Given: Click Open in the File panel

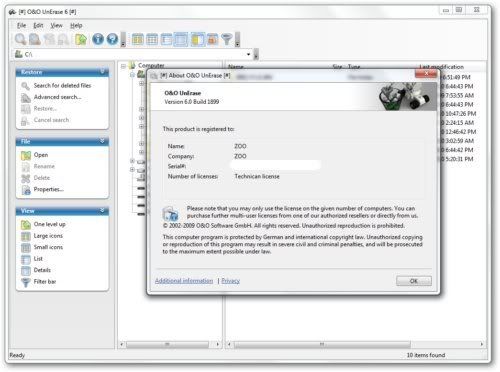Looking at the screenshot, I should coord(41,155).
